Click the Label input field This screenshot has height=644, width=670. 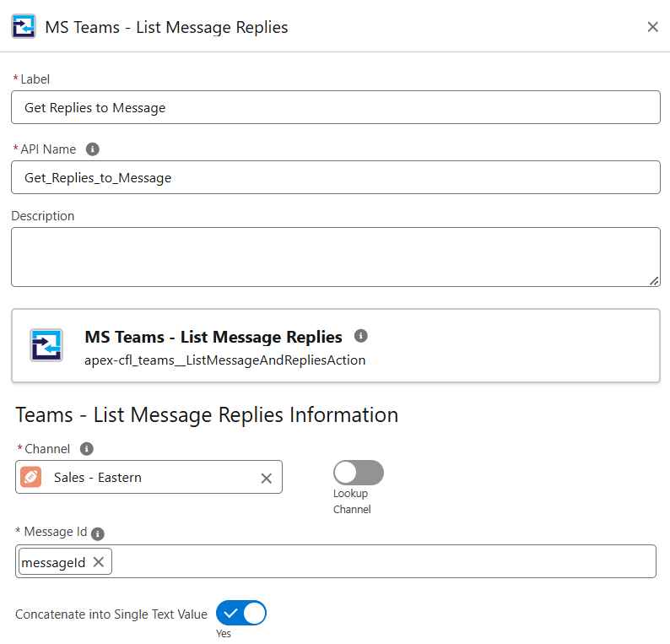[336, 107]
